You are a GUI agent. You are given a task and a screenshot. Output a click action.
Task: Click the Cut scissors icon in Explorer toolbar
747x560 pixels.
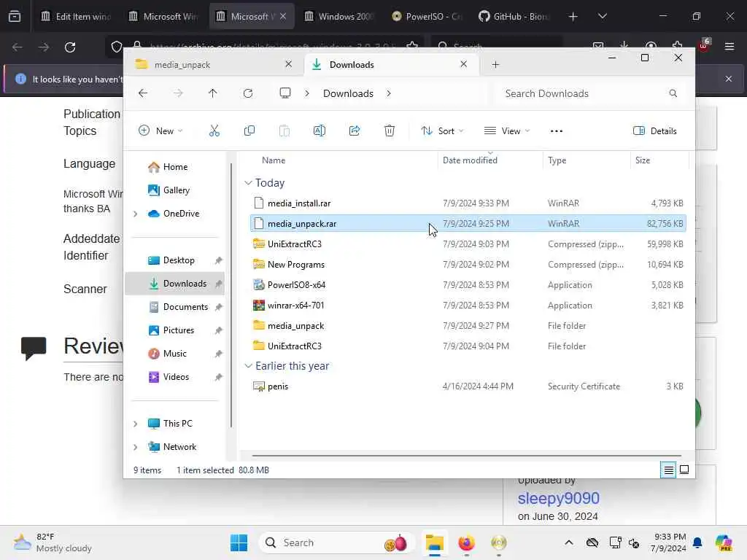214,131
